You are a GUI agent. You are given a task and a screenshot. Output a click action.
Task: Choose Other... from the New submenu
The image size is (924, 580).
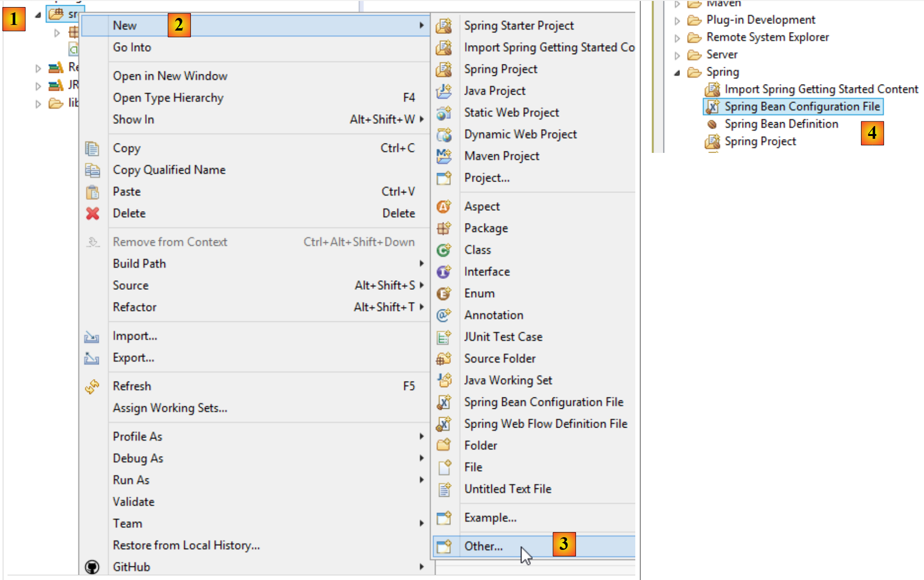[483, 546]
